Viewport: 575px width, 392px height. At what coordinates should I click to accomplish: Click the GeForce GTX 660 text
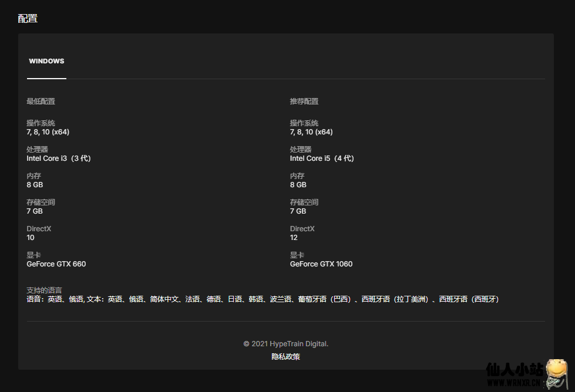click(56, 264)
